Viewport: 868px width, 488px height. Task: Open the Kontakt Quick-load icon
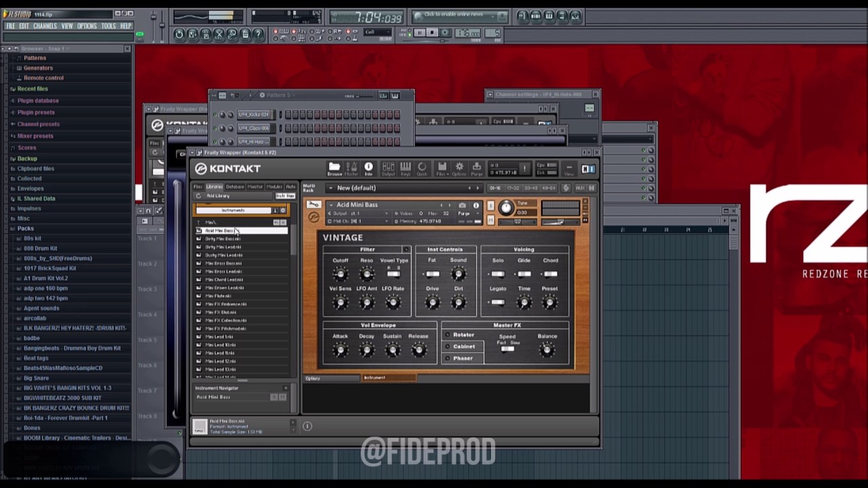(x=422, y=167)
